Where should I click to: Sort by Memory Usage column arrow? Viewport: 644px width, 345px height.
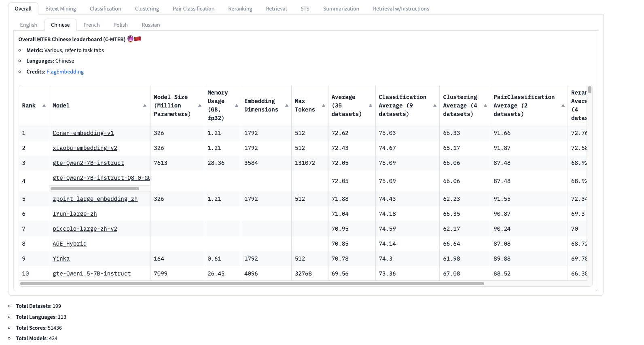[x=237, y=105]
